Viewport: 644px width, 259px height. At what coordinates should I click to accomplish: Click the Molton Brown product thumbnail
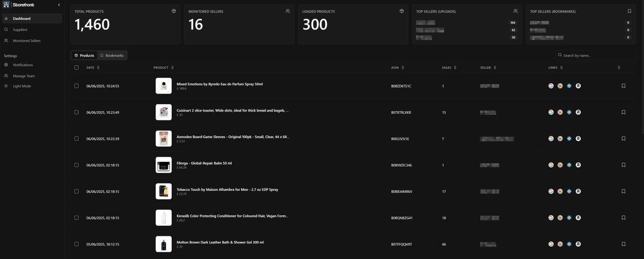tap(164, 244)
